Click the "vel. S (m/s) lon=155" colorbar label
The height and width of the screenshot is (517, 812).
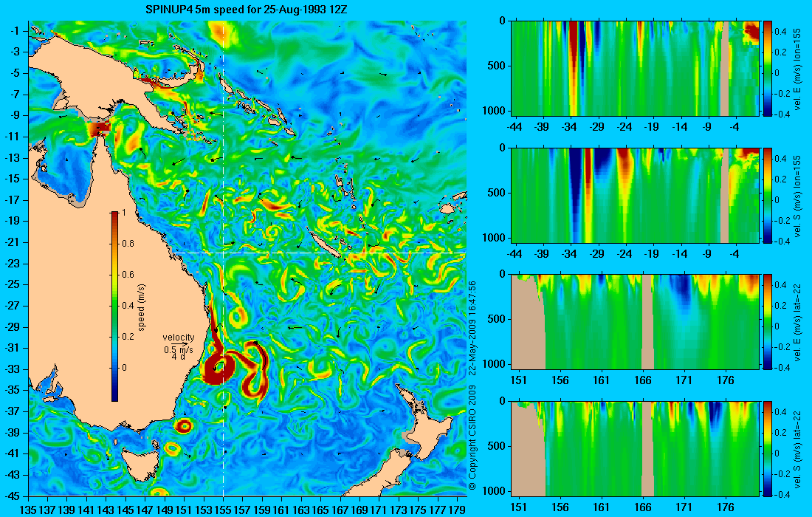[x=797, y=196]
